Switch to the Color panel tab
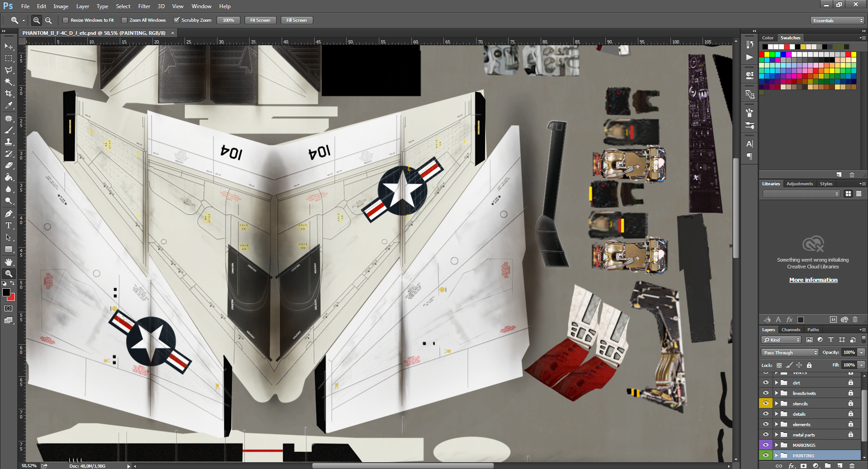This screenshot has width=868, height=469. point(768,38)
